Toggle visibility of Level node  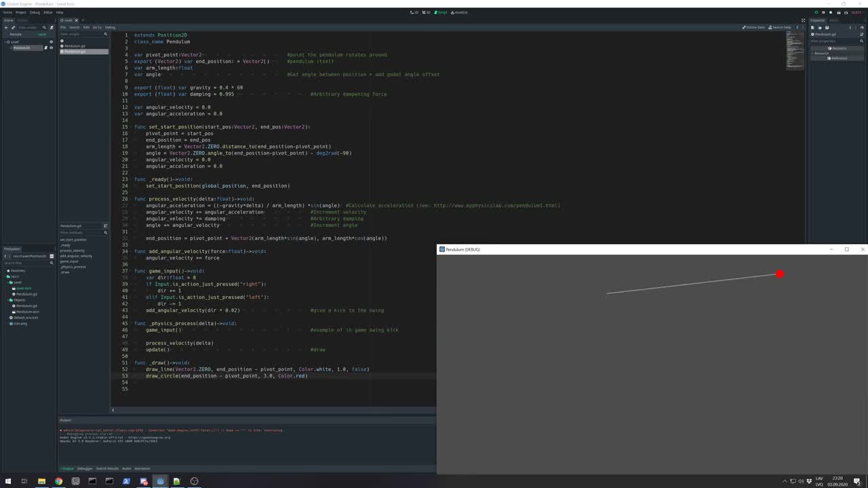tap(51, 41)
